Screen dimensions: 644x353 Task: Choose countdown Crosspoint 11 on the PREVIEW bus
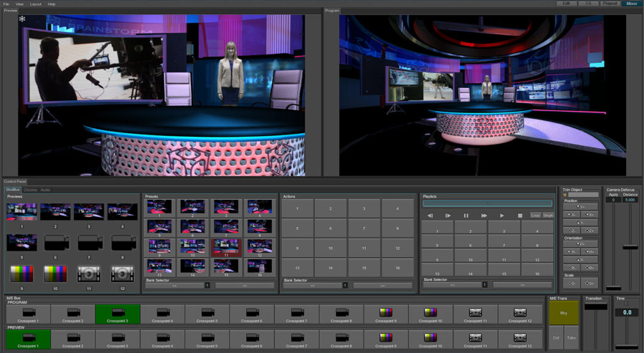click(x=475, y=339)
